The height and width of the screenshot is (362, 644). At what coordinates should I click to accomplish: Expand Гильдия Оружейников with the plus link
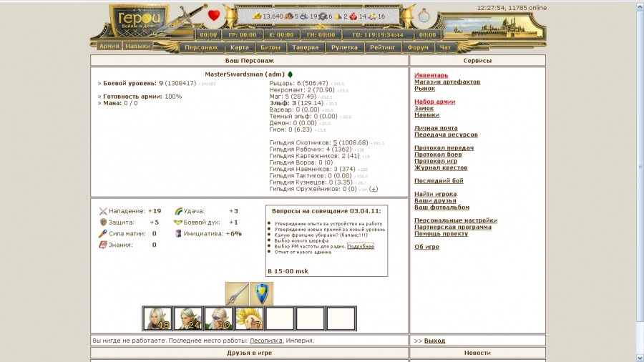coord(374,189)
